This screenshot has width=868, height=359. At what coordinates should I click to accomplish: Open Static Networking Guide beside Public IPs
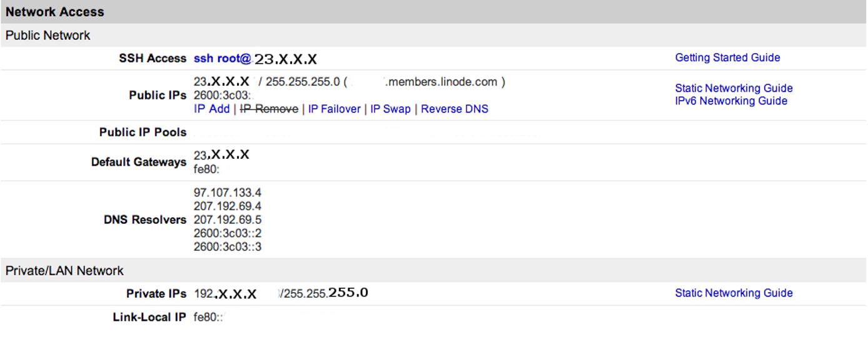coord(734,88)
